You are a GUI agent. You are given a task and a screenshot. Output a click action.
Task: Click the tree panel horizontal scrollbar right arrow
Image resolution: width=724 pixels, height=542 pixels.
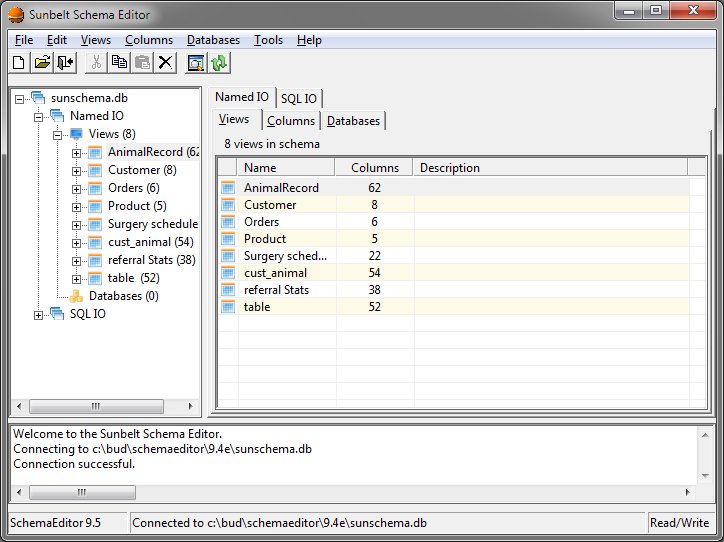190,408
